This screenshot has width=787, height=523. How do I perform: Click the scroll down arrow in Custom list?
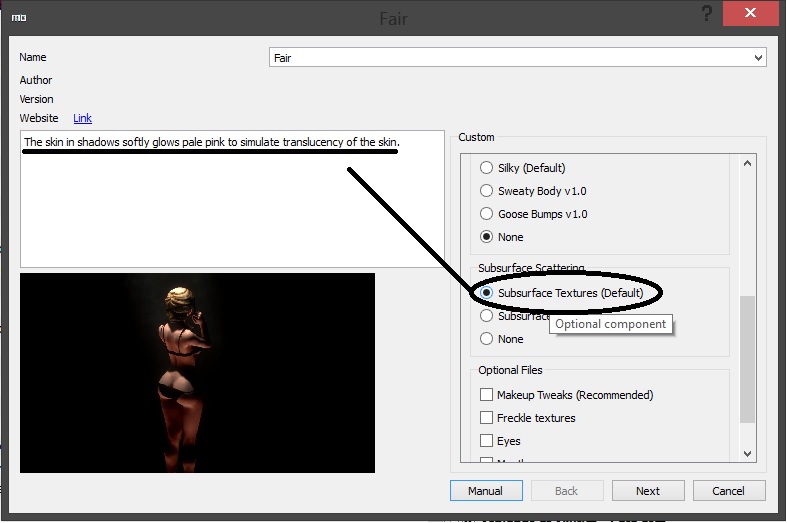click(747, 454)
